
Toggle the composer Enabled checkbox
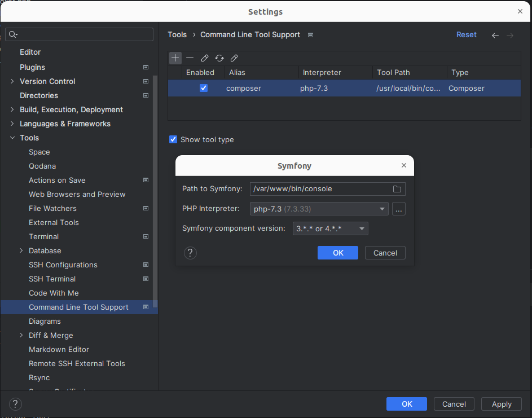[204, 88]
